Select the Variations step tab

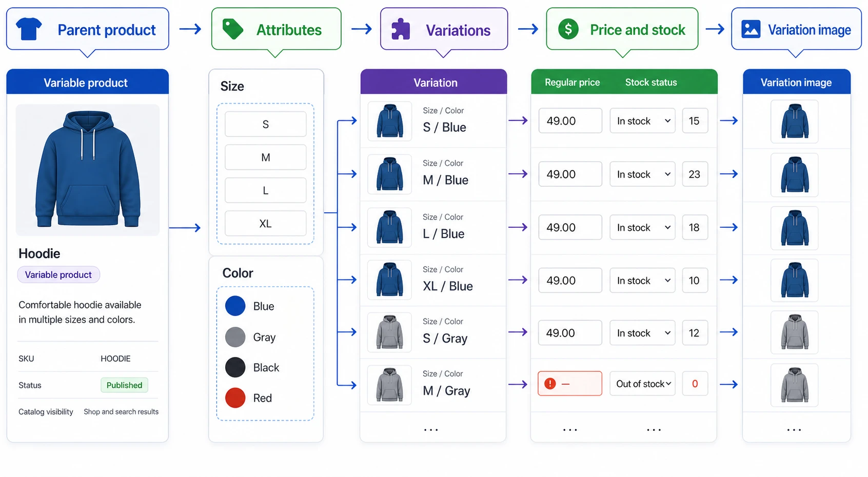pyautogui.click(x=444, y=29)
